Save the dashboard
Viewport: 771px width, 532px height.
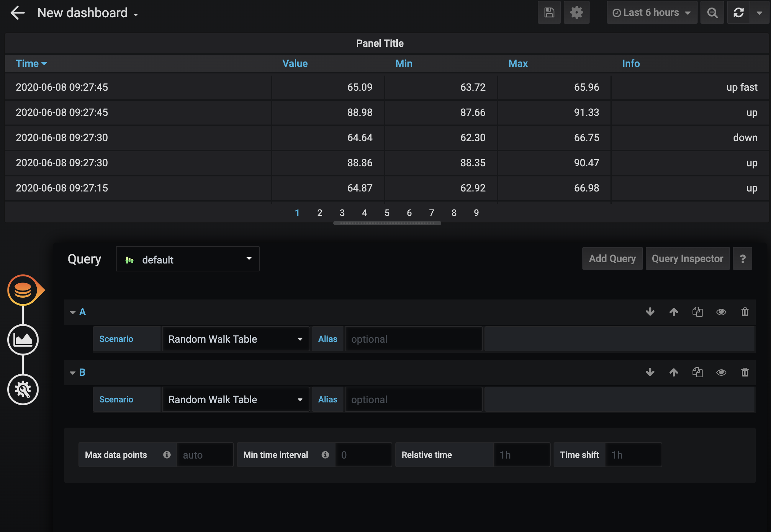(549, 12)
